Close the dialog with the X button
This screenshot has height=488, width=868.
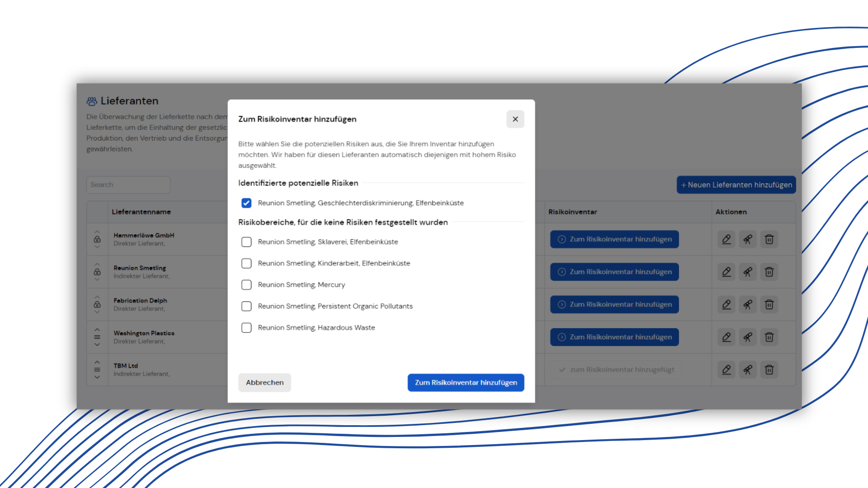click(515, 119)
